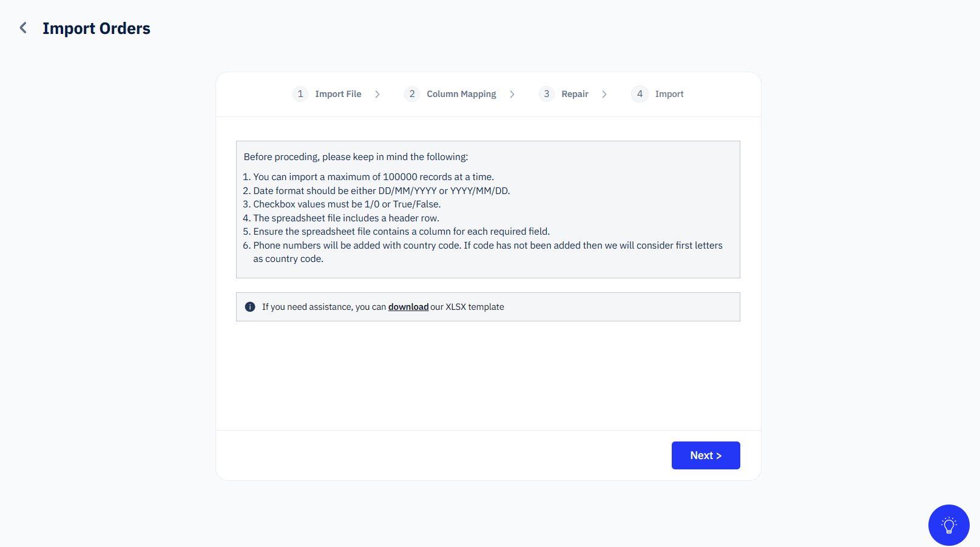Select the step 1 number circle
This screenshot has width=980, height=547.
coord(300,94)
